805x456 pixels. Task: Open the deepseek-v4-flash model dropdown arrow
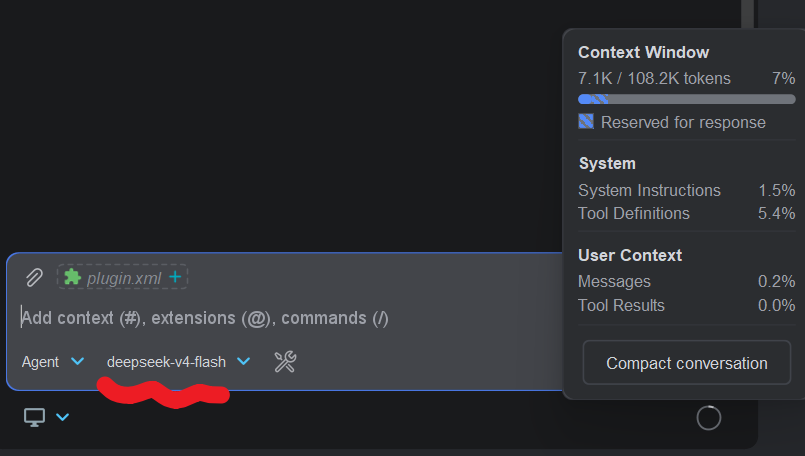click(x=243, y=362)
